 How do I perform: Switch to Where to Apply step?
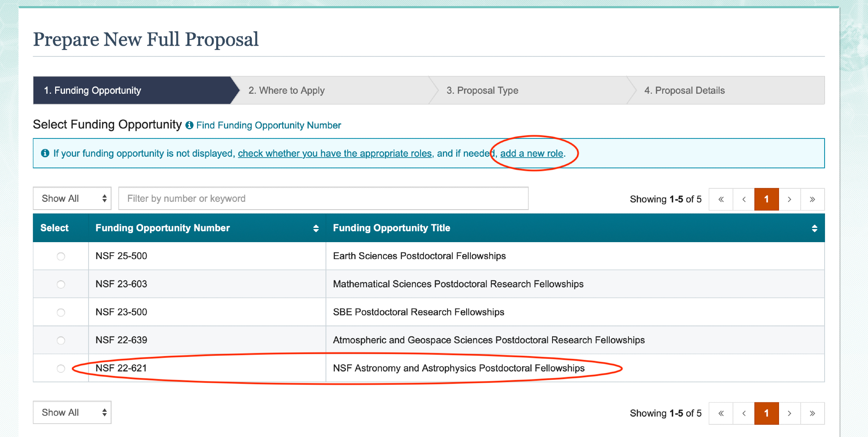(x=286, y=90)
